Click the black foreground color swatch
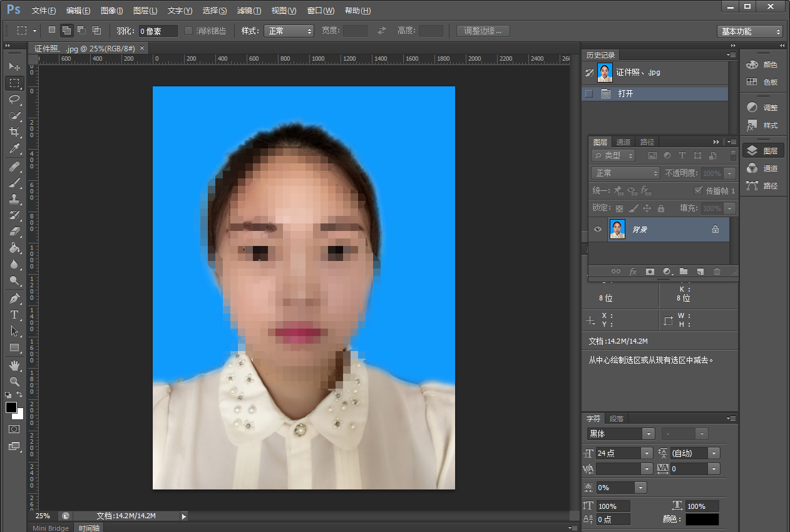The width and height of the screenshot is (790, 532). click(x=11, y=407)
